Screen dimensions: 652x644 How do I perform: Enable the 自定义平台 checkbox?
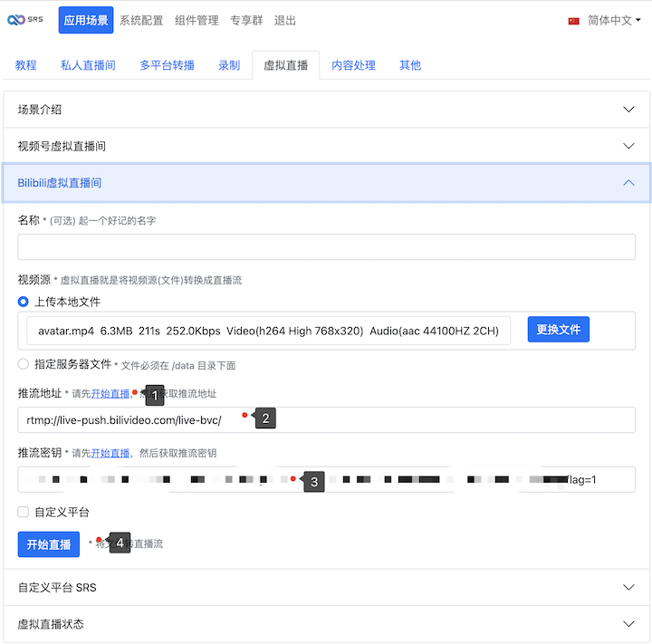click(24, 512)
